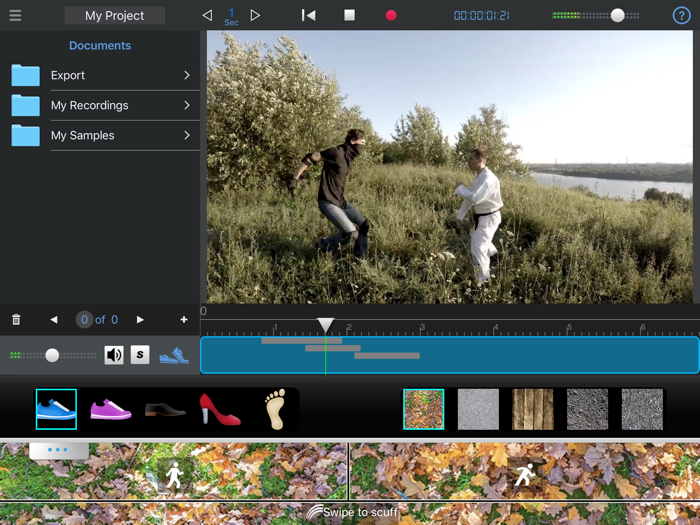This screenshot has height=525, width=700.
Task: Click the blue sneakers track type icon
Action: pyautogui.click(x=174, y=355)
